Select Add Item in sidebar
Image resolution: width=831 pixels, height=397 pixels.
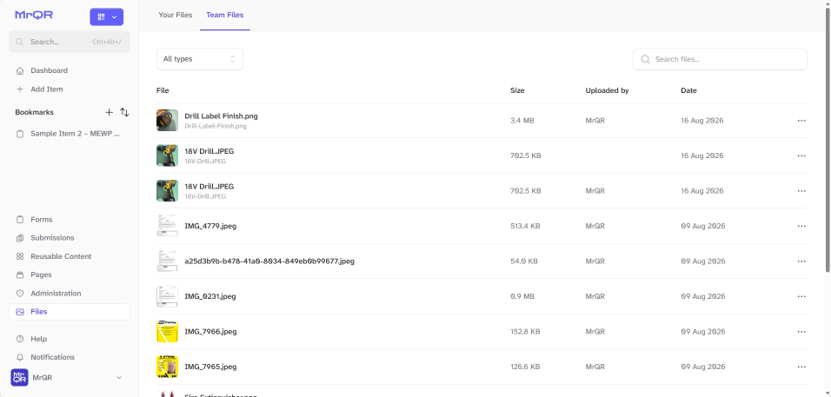47,89
